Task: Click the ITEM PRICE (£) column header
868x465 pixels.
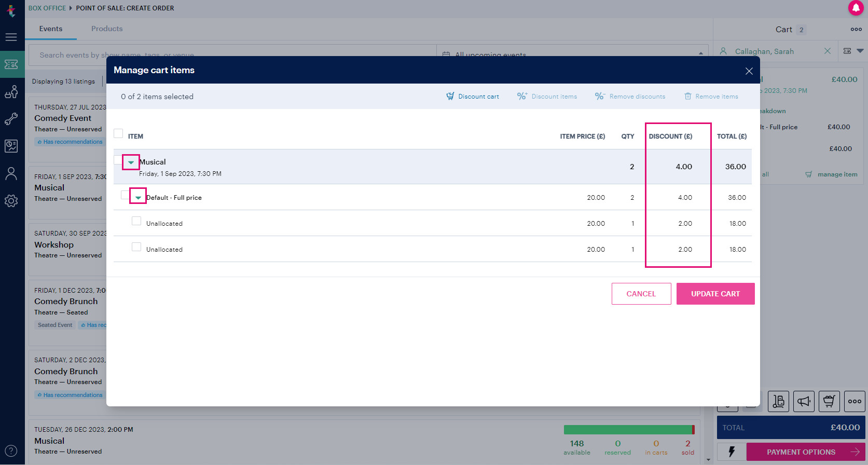Action: [x=582, y=136]
